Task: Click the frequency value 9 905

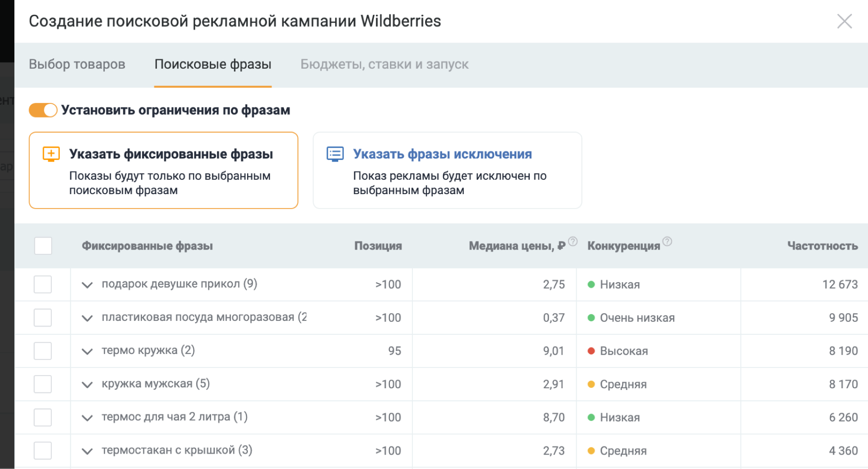Action: [843, 318]
